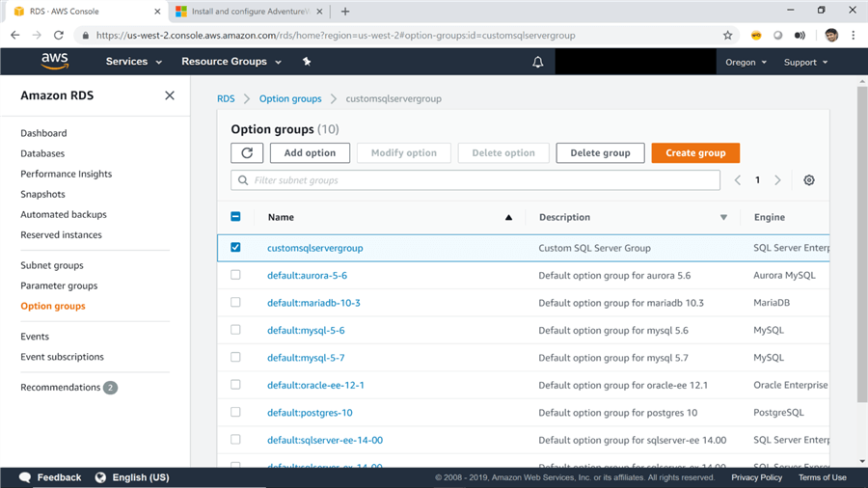868x488 pixels.
Task: Toggle the select-all checkbox in table header
Action: click(235, 217)
